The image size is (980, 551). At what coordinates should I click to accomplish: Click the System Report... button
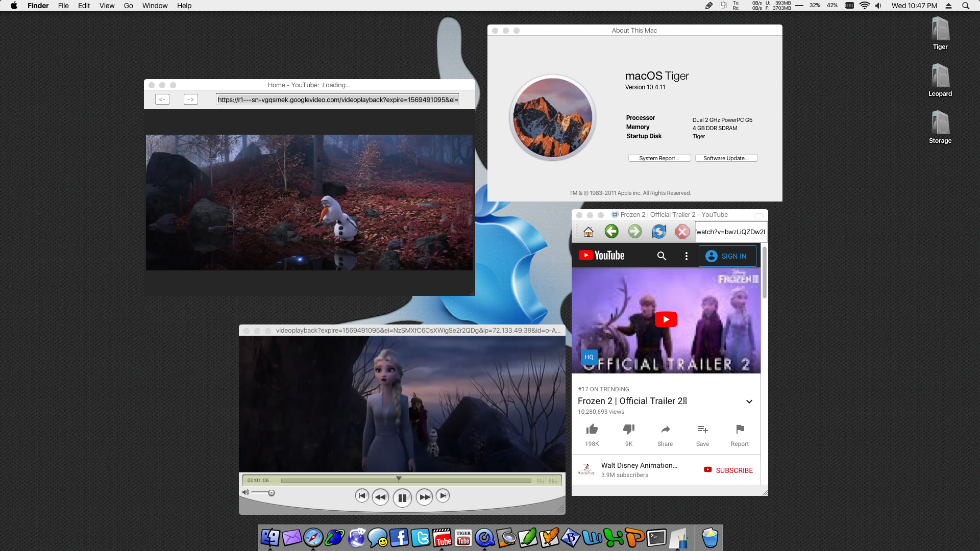click(x=659, y=158)
